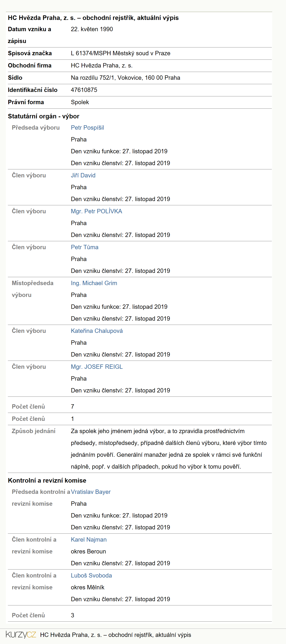
Task: Open Vratislav Bayer's profile link
Action: [91, 492]
